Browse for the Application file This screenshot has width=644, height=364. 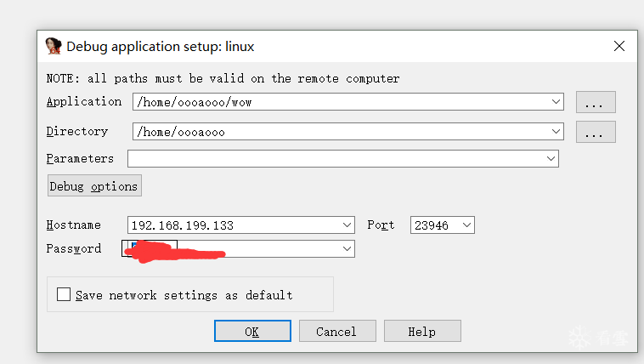coord(595,103)
